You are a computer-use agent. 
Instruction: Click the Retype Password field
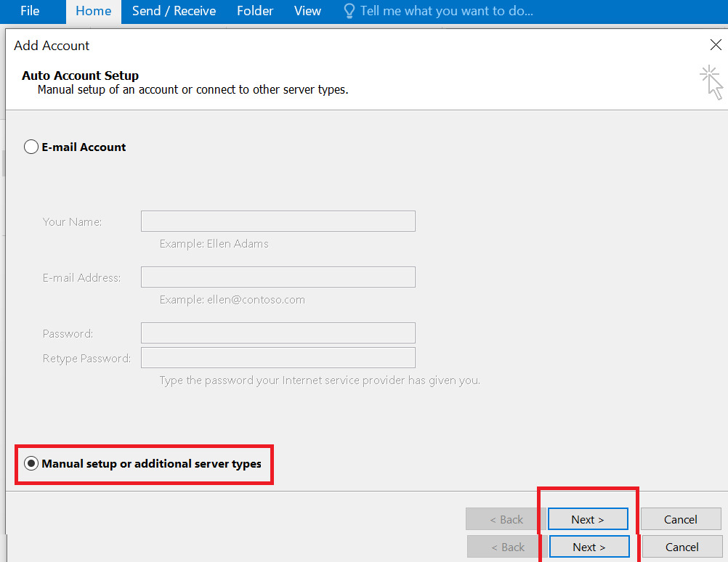click(278, 357)
